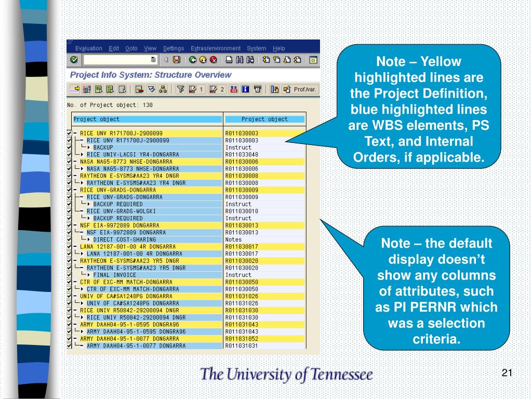
Task: Expand the BACKUP node arrow
Action: 89,148
